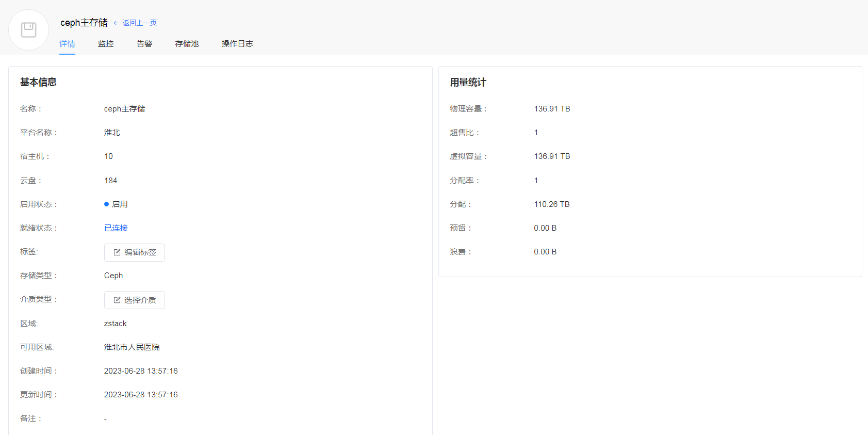Image resolution: width=868 pixels, height=435 pixels.
Task: Click the 浪费 value 0.00 B
Action: point(545,252)
